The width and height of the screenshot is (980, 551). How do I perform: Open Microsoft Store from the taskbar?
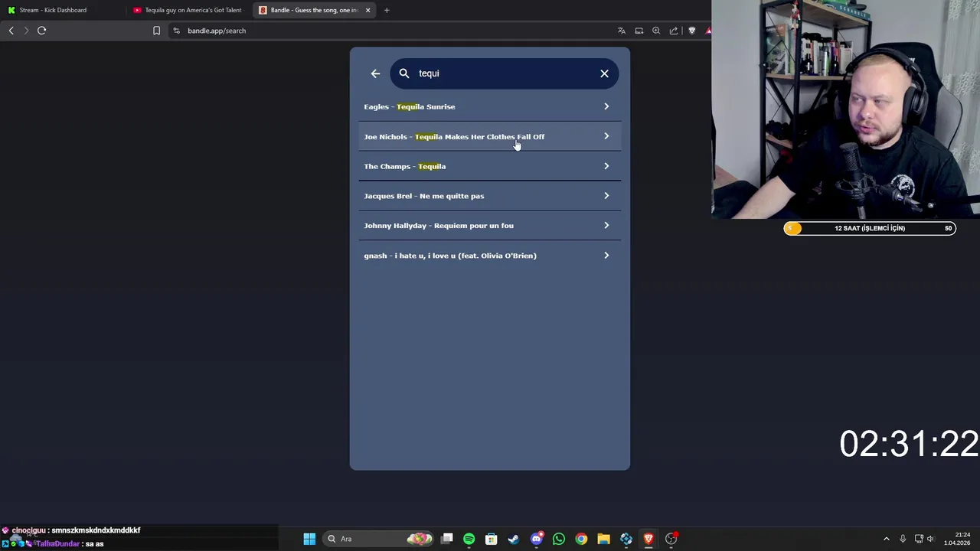(492, 539)
